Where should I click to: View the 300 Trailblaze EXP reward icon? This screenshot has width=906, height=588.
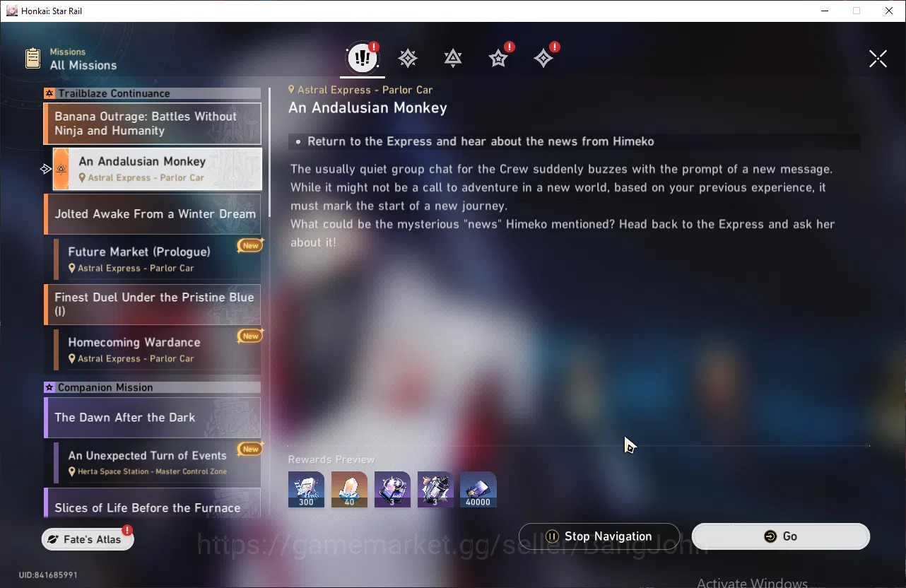pyautogui.click(x=306, y=490)
